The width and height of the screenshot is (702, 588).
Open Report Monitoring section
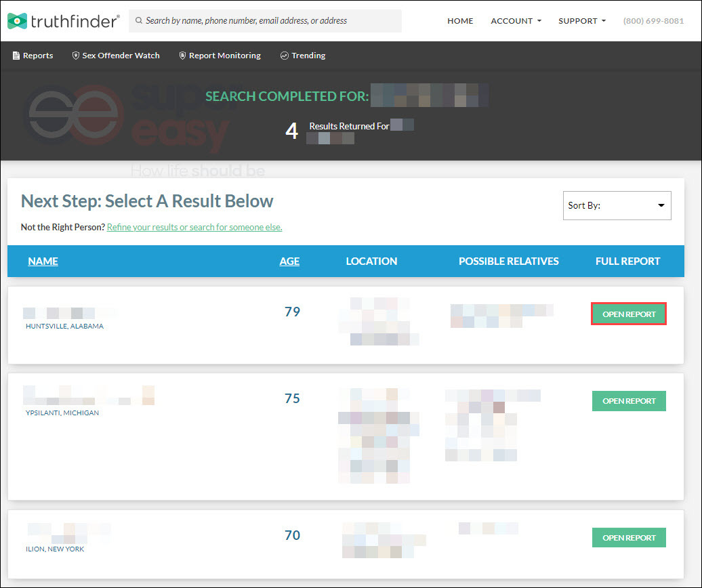point(220,56)
